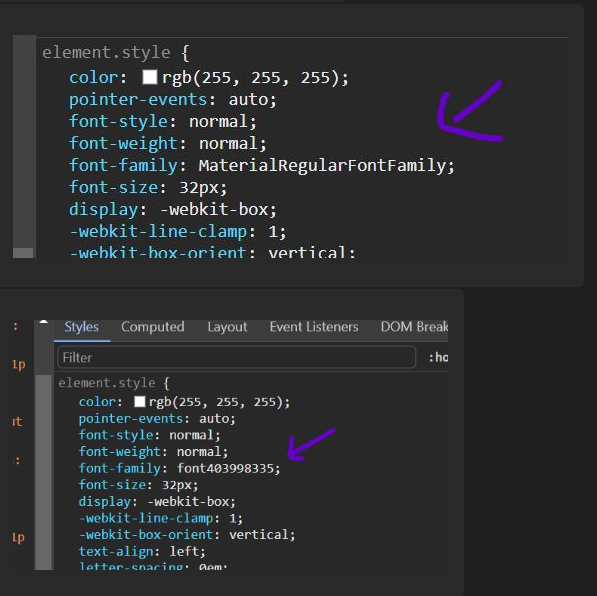
Task: Click font-family property name in bottom panel
Action: coord(120,468)
